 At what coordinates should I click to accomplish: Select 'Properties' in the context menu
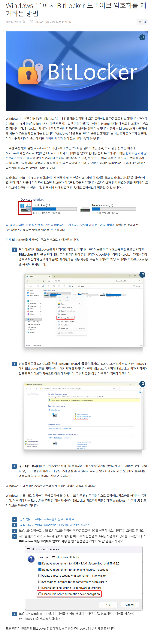click(63, 328)
